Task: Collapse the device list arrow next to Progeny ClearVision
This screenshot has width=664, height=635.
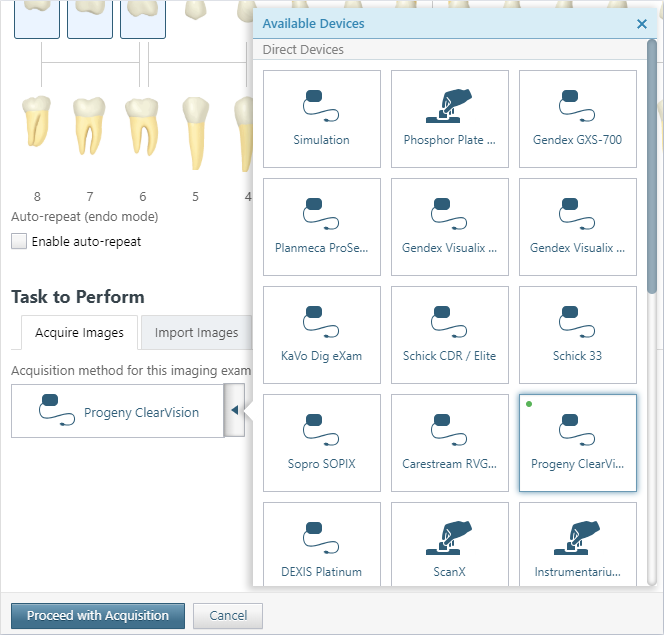Action: tap(234, 410)
